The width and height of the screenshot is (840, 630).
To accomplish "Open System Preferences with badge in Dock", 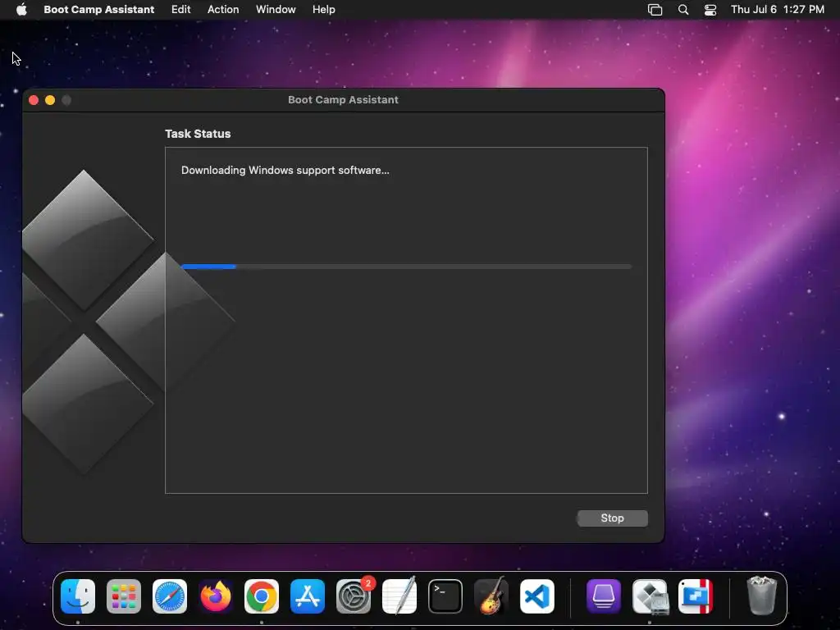I will tap(354, 596).
